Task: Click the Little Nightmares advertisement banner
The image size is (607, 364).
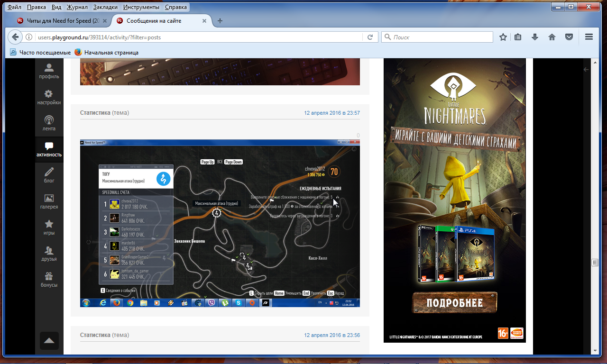Action: click(455, 201)
